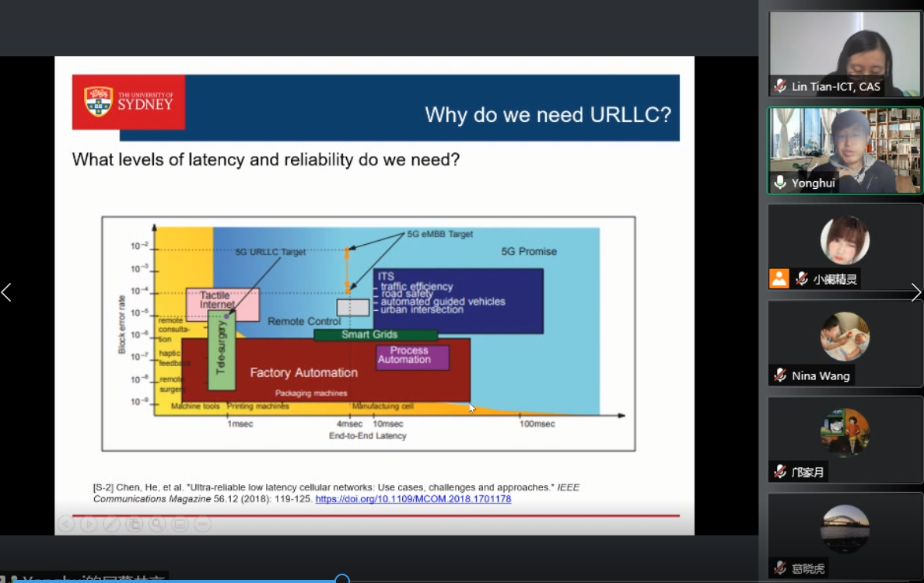
Task: Click the previous slide arrow in slide toolbar
Action: pyautogui.click(x=66, y=525)
